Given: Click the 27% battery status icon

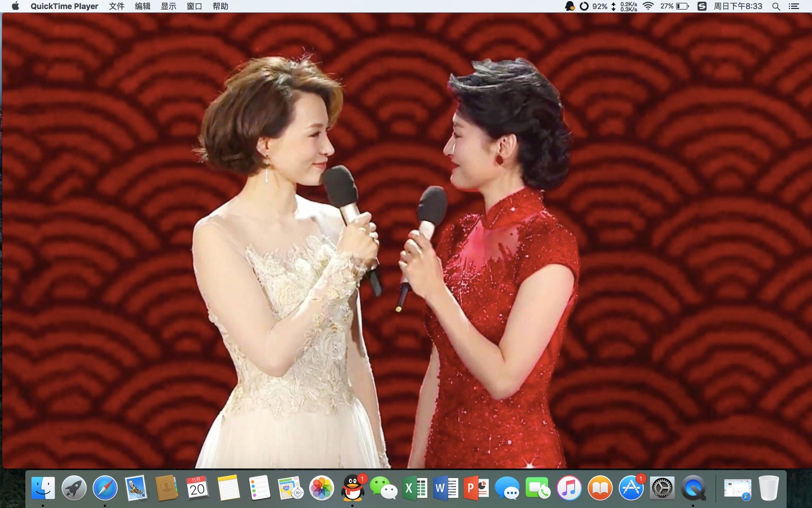Looking at the screenshot, I should [x=675, y=6].
